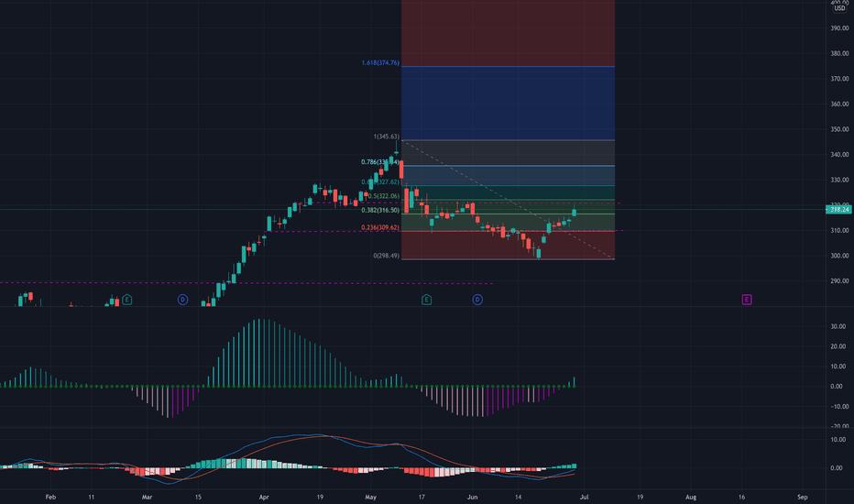
Task: Click the Aug label on time axis
Action: click(x=691, y=497)
